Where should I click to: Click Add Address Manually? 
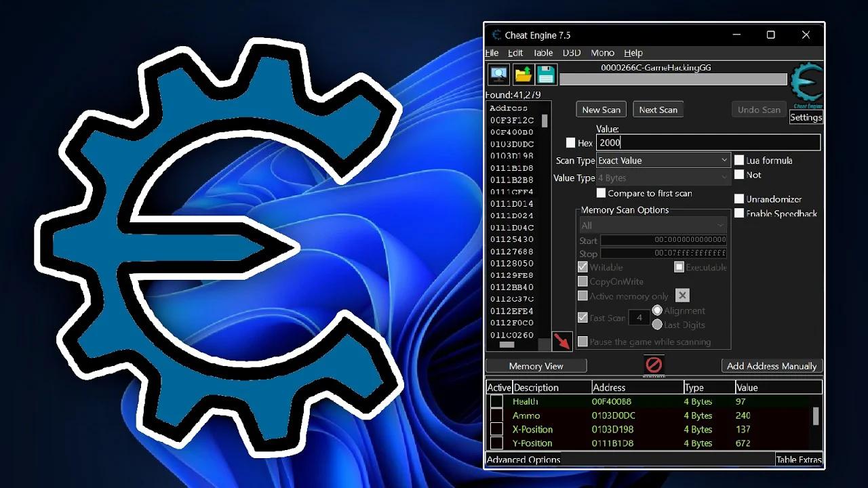point(771,365)
